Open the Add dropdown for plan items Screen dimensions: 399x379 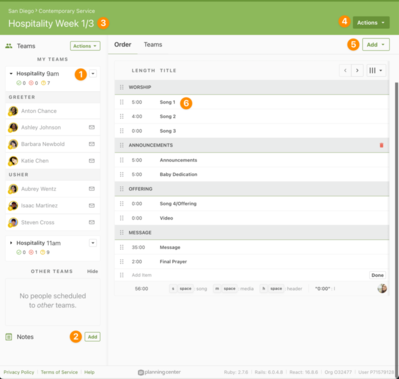point(376,45)
